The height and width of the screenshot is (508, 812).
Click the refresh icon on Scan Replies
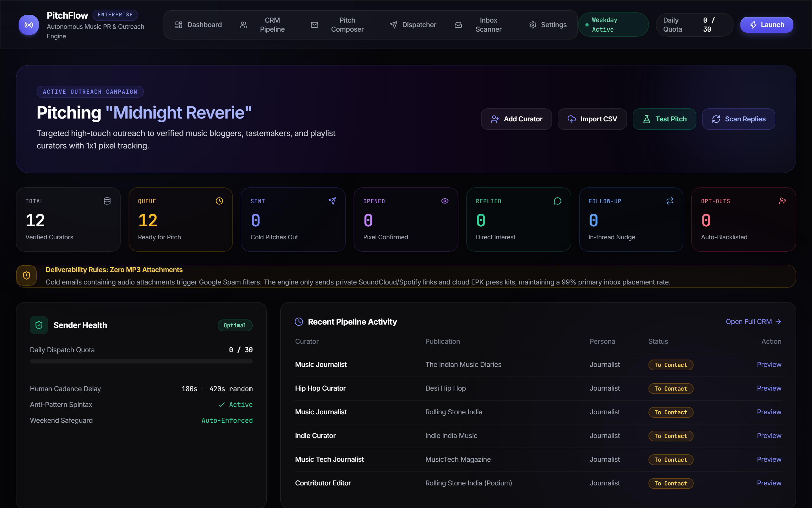click(x=716, y=119)
